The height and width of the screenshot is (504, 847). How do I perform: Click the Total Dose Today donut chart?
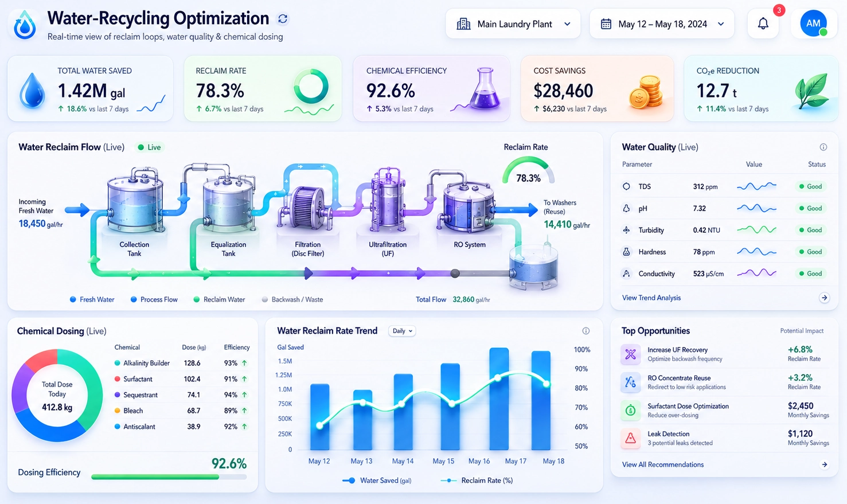[x=57, y=396]
